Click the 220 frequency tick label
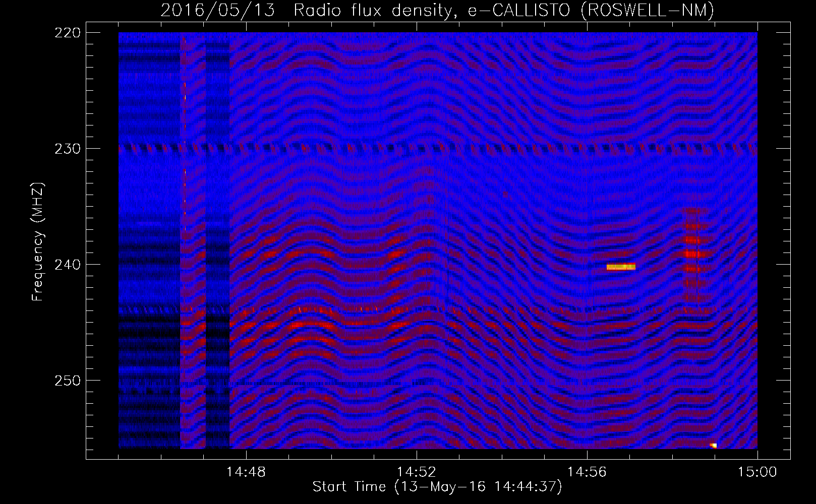Screen dimensions: 816x504 coord(67,32)
